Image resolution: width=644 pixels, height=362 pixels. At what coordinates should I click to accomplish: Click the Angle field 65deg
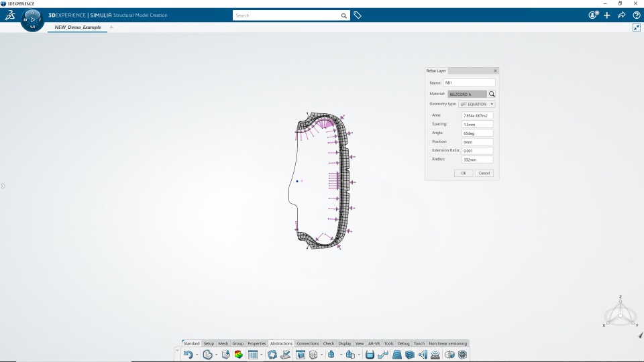pos(477,133)
